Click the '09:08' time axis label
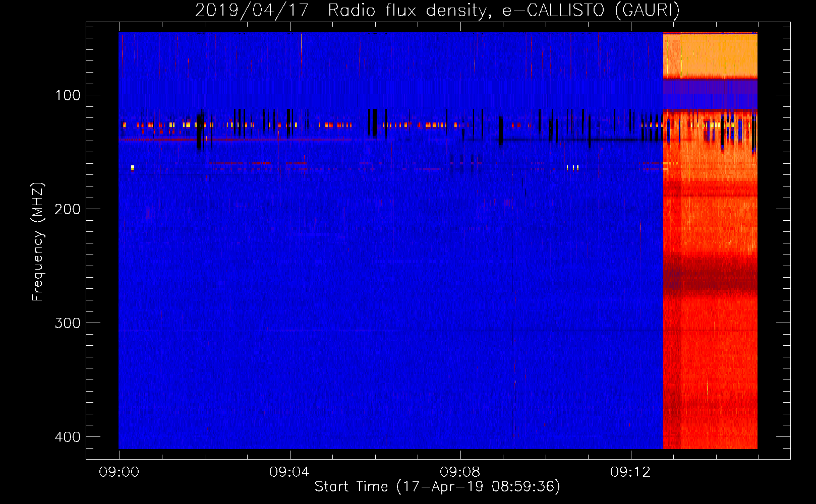 460,472
